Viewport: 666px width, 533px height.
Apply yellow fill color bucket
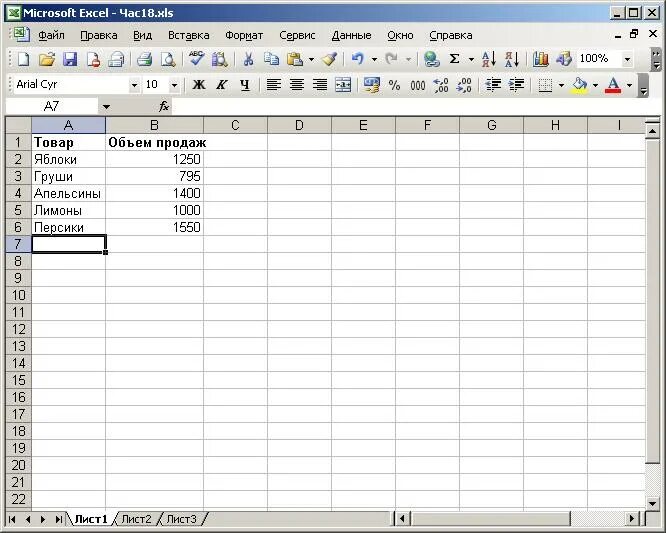pos(580,85)
